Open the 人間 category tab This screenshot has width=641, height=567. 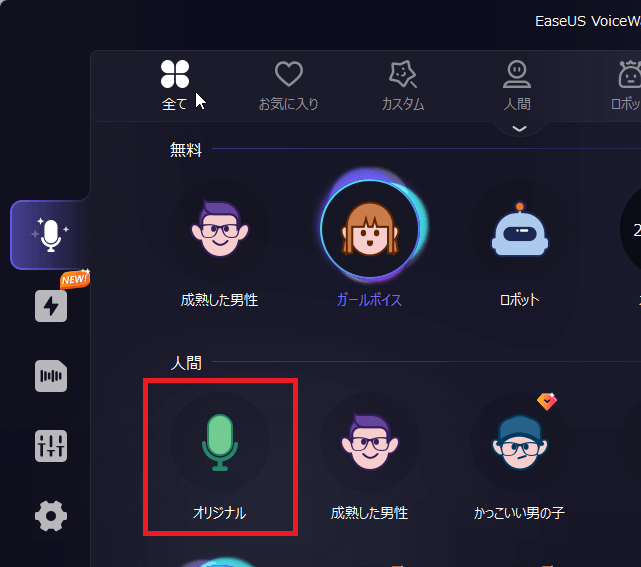[x=517, y=84]
